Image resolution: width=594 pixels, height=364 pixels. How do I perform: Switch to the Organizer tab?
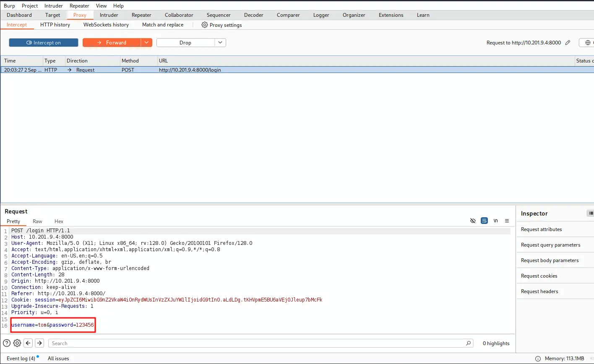(354, 15)
